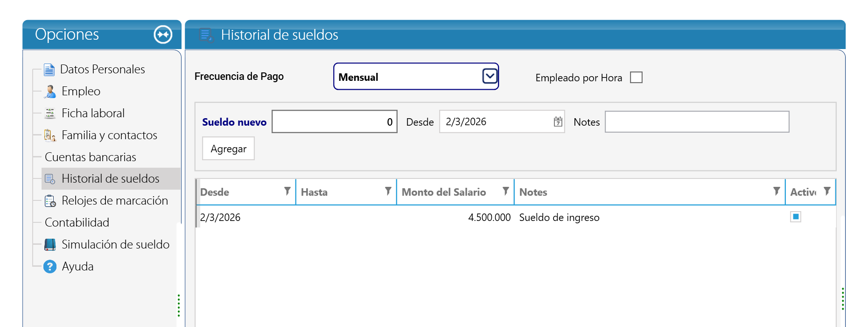Sort by Hasta column header
Screen dimensions: 868x327
314,192
